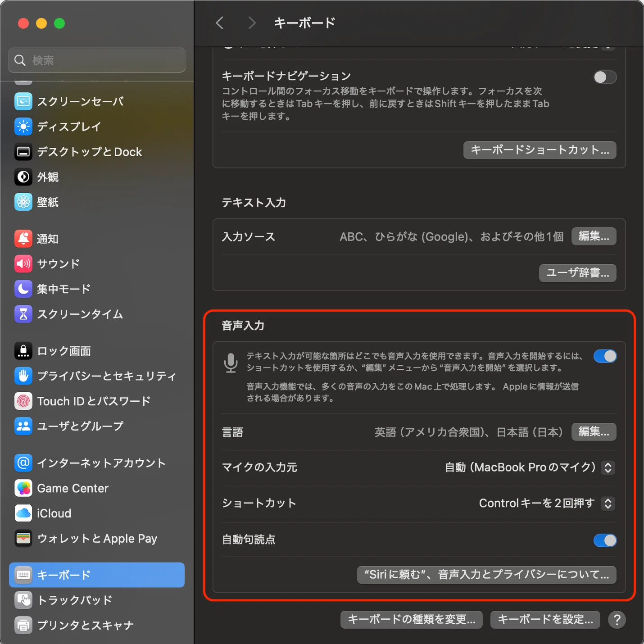Click キーボードを設定… button
The image size is (644, 644).
(545, 620)
